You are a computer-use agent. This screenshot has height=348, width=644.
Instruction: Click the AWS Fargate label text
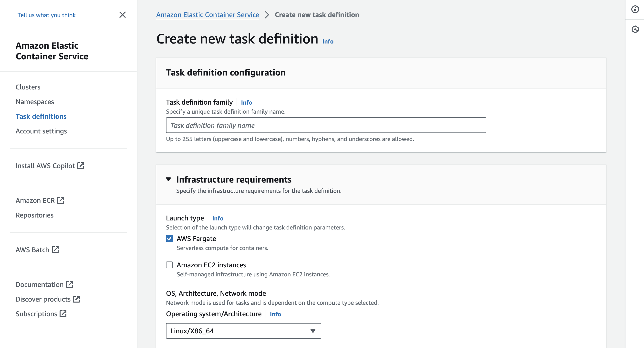[x=197, y=239]
